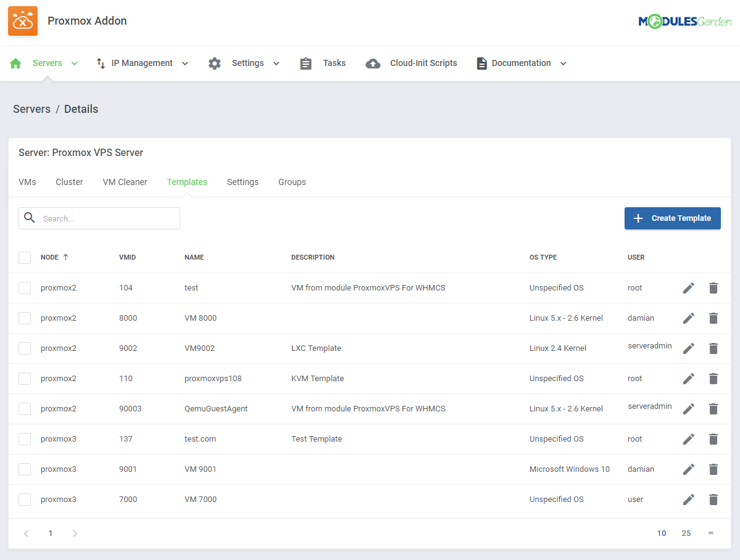The height and width of the screenshot is (560, 740).
Task: Click into the template Search field
Action: (x=108, y=218)
